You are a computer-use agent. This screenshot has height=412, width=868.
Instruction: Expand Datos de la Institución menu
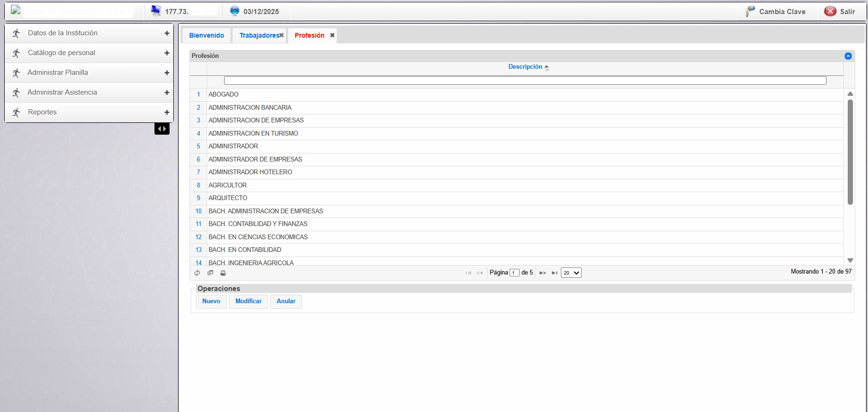tap(167, 33)
